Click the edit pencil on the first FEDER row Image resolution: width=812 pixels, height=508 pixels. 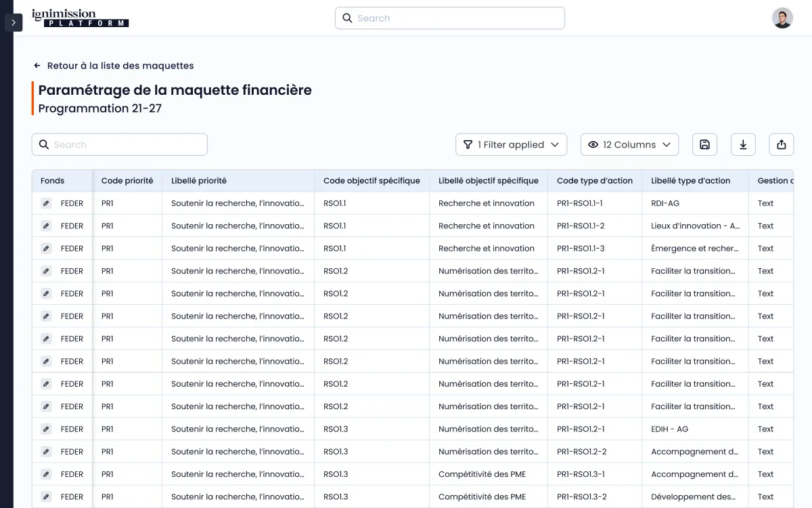coord(46,203)
